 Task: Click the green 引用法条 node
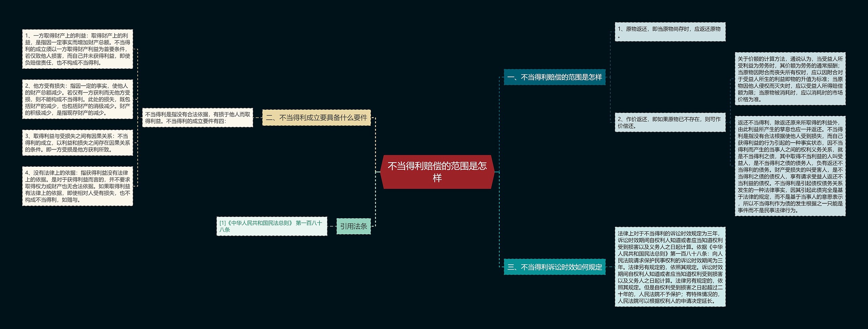point(354,227)
